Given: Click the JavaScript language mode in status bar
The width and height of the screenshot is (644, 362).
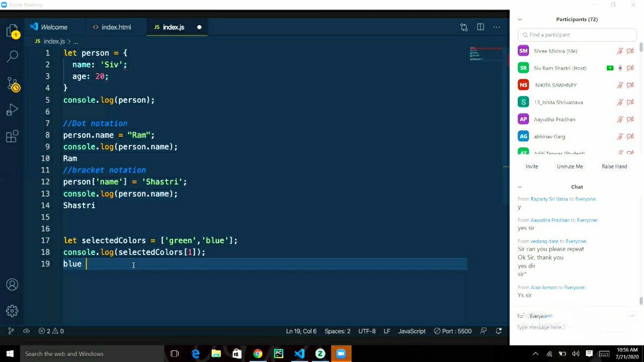Looking at the screenshot, I should tap(411, 331).
